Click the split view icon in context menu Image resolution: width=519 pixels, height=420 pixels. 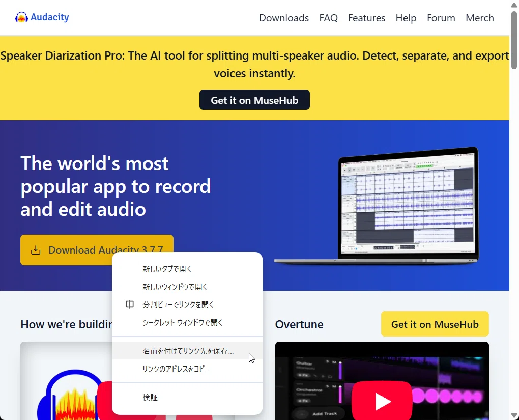tap(130, 304)
